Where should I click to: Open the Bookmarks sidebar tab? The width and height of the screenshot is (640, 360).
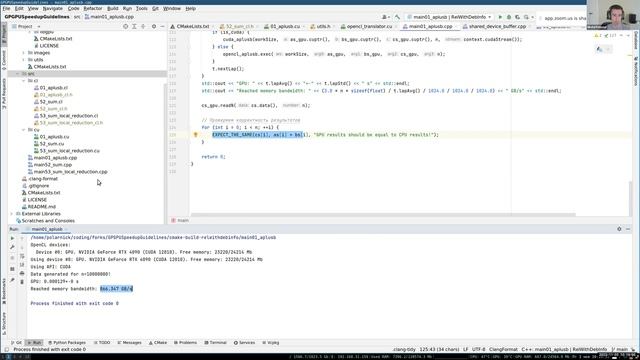tap(4, 291)
